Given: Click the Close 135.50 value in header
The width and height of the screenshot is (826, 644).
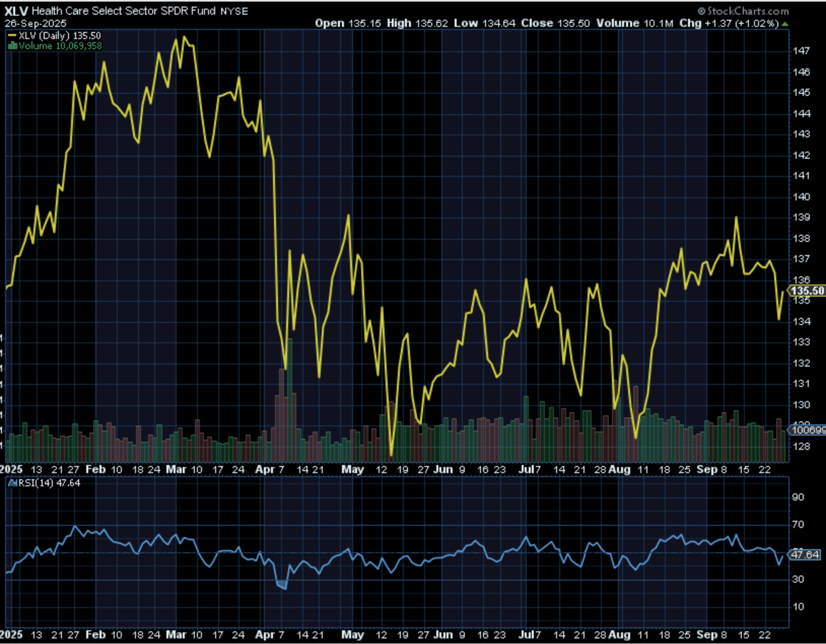Looking at the screenshot, I should point(555,23).
